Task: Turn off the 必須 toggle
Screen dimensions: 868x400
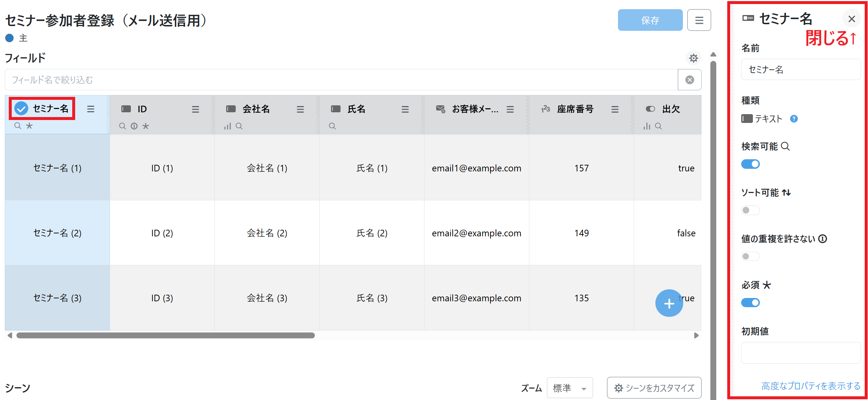Action: click(x=750, y=302)
